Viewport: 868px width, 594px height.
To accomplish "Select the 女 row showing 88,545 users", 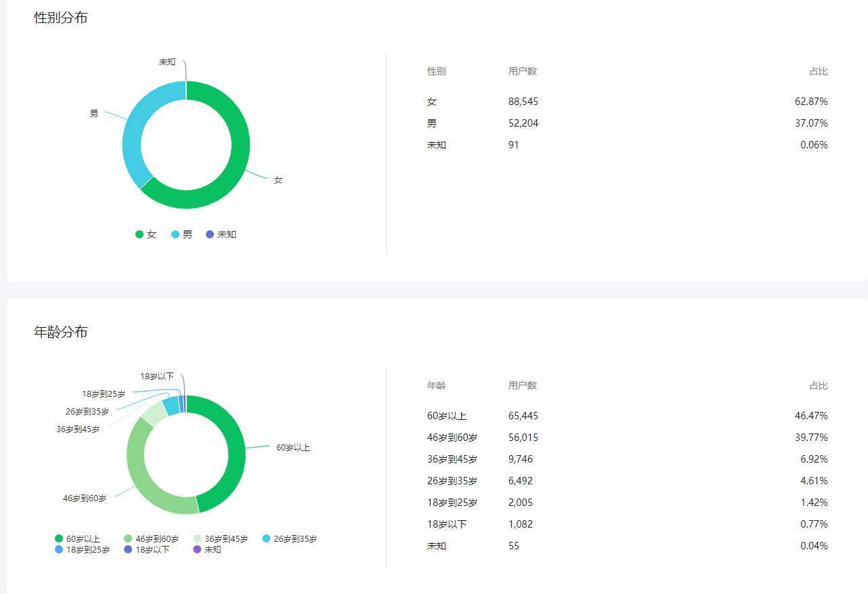I will [x=628, y=102].
